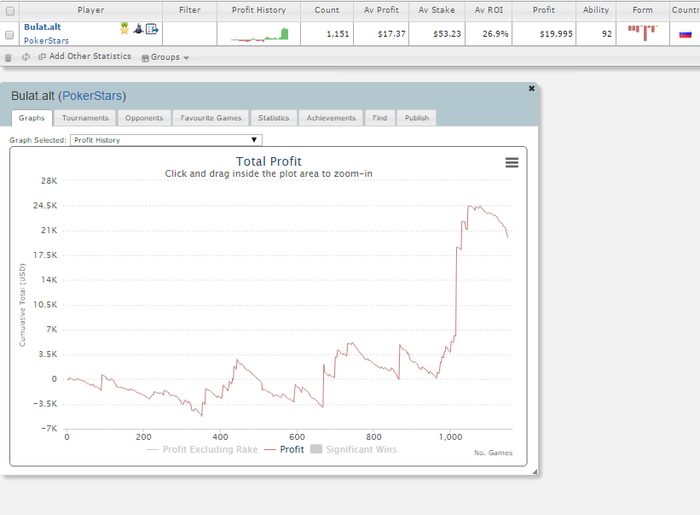Toggle the select-all checkbox in the table header
The height and width of the screenshot is (515, 700).
tap(10, 11)
